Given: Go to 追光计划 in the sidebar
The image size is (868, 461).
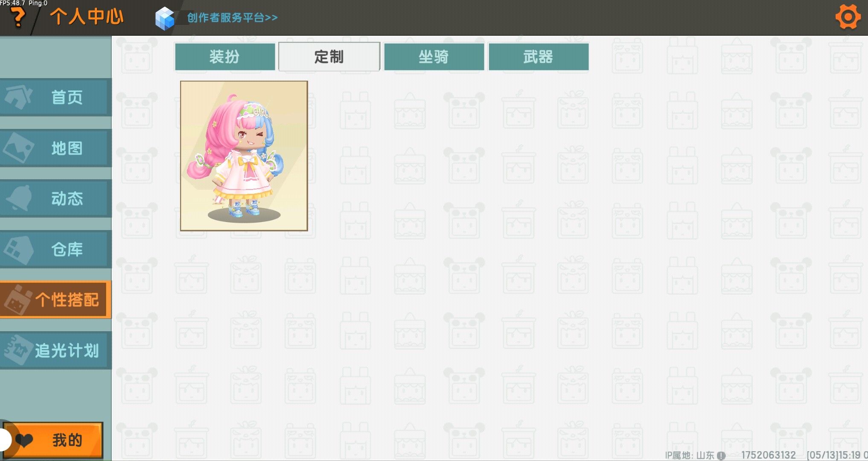Looking at the screenshot, I should click(x=55, y=350).
